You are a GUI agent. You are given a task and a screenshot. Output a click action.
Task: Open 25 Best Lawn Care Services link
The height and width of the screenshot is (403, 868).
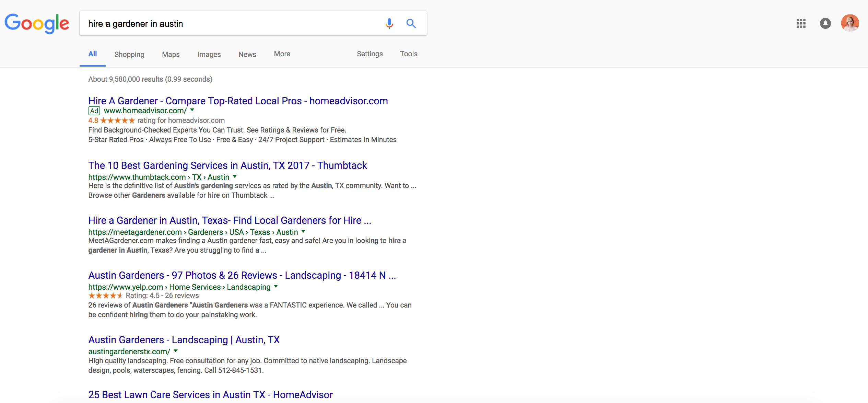(211, 395)
